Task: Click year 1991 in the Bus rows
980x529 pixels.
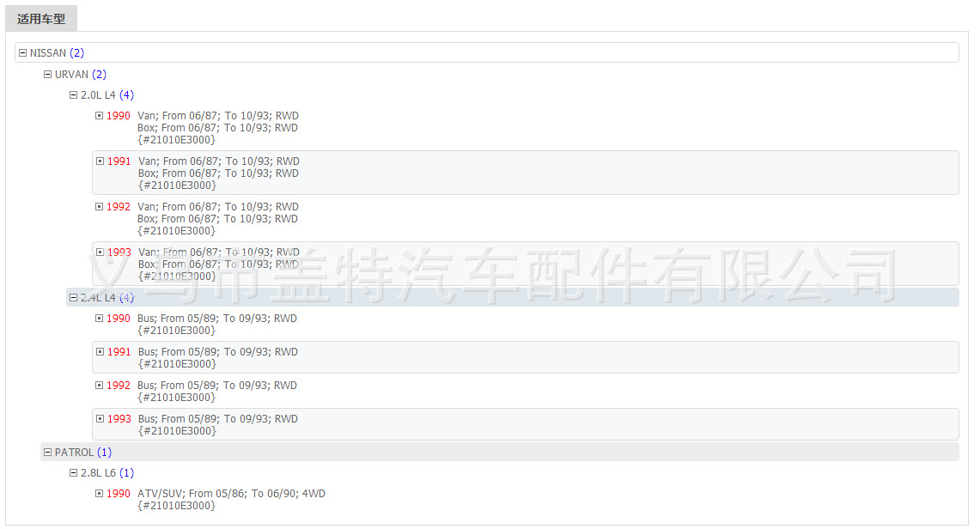Action: [119, 352]
